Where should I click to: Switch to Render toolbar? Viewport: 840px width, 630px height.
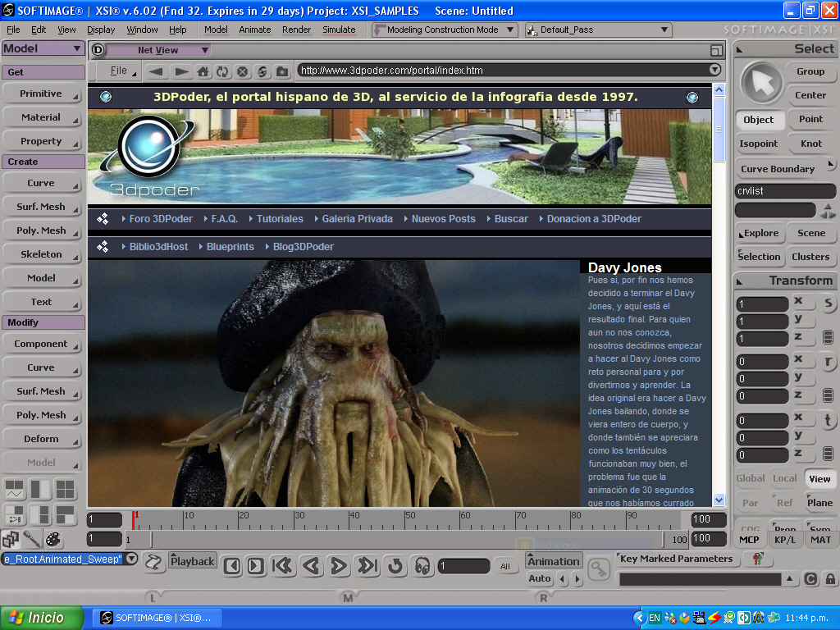point(296,30)
